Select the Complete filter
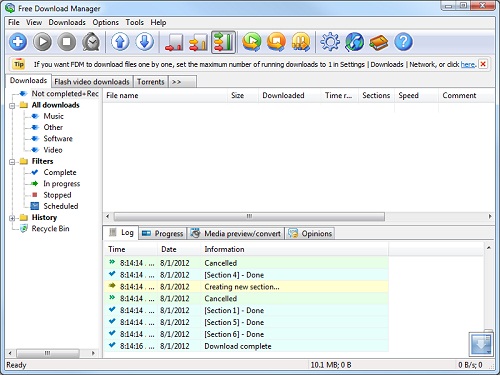 60,173
